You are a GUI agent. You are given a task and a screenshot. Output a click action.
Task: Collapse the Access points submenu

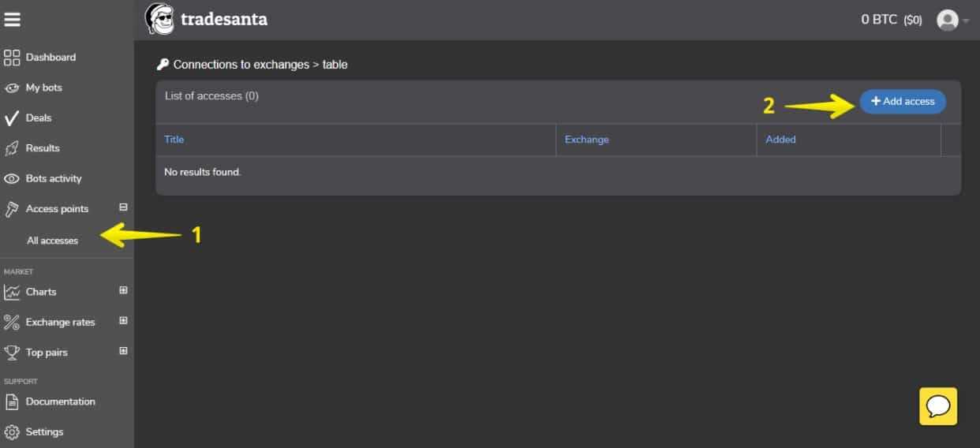point(123,207)
